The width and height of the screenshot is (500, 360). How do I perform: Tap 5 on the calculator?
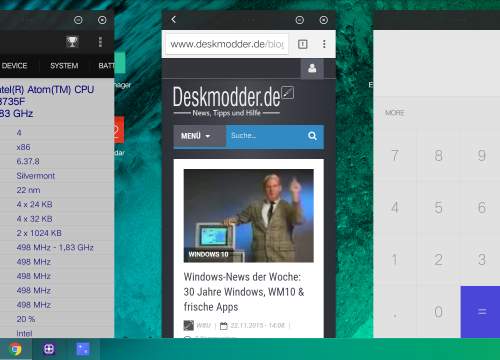pos(438,208)
